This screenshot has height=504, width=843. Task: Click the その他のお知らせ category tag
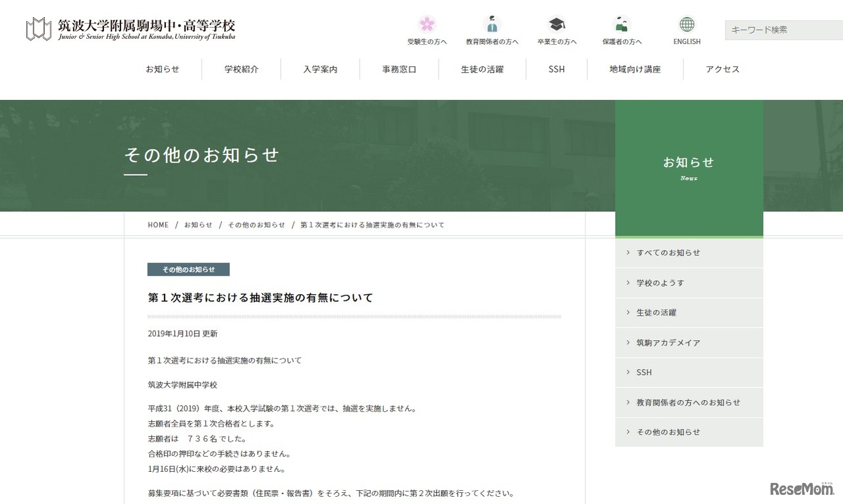point(188,270)
